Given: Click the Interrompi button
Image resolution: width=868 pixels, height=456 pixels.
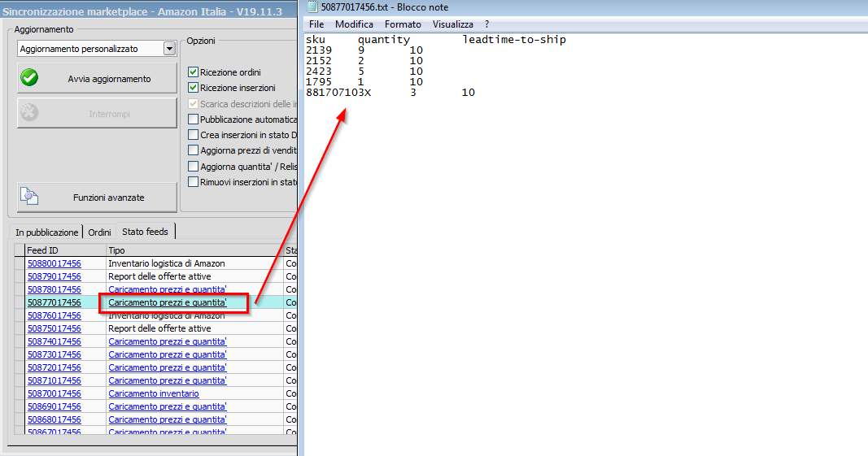Looking at the screenshot, I should [97, 114].
